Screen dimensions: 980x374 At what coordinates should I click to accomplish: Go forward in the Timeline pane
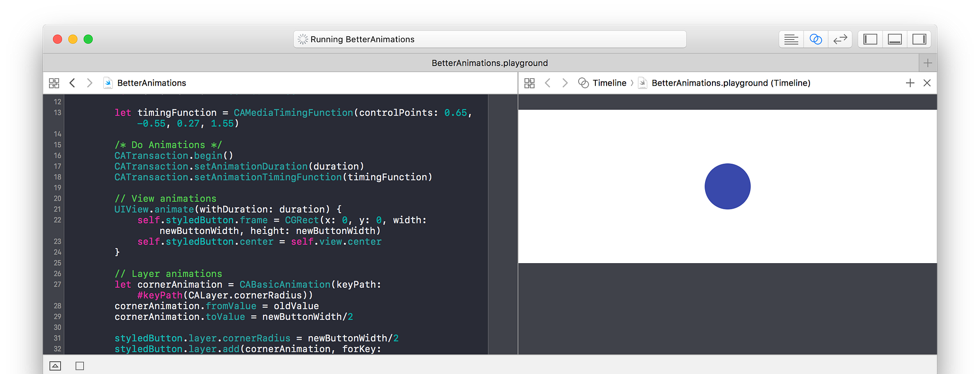coord(564,83)
